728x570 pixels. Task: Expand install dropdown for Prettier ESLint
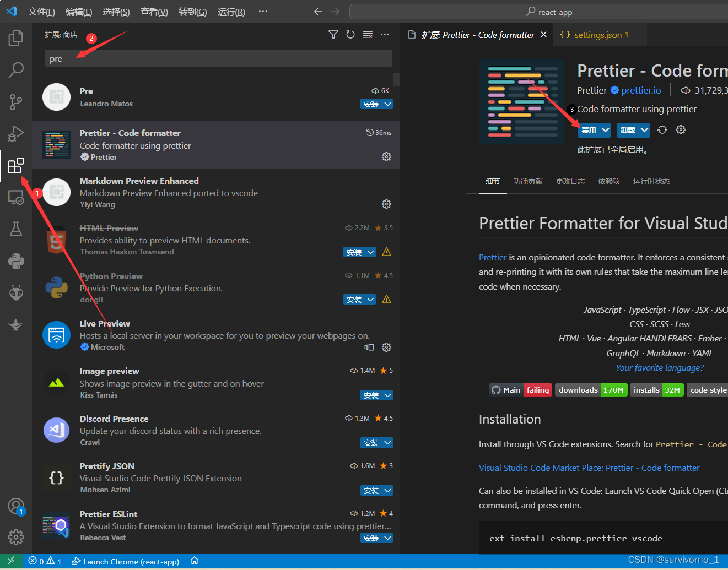click(388, 538)
